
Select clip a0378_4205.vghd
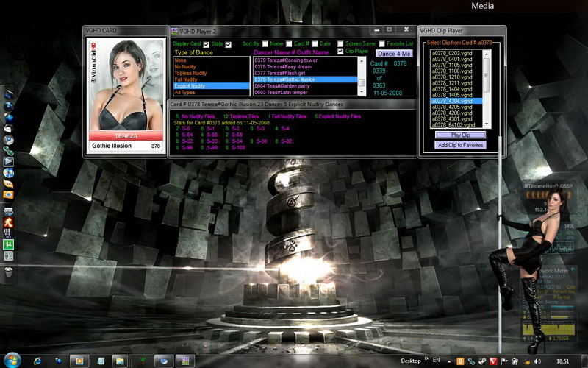point(456,107)
